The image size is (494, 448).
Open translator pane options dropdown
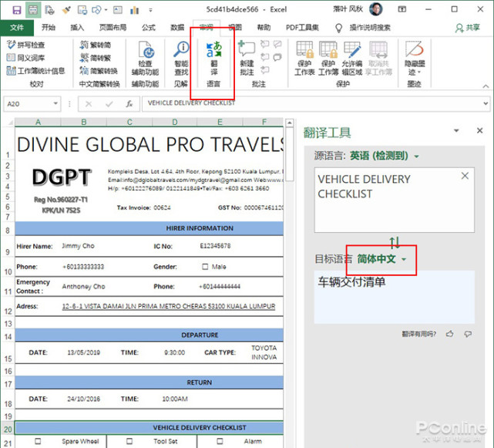(x=456, y=130)
